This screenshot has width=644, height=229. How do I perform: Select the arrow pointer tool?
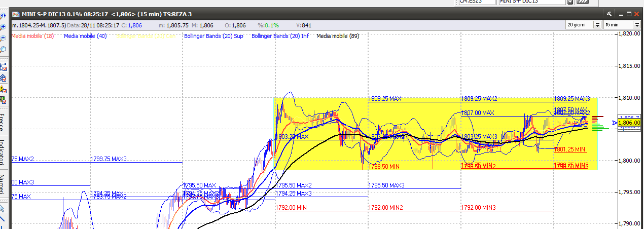tap(3, 208)
